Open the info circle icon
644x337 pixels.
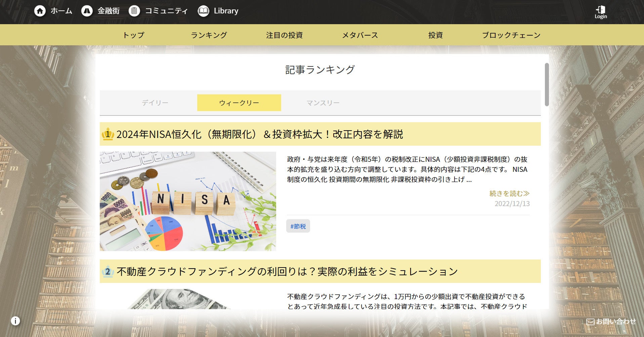point(15,321)
